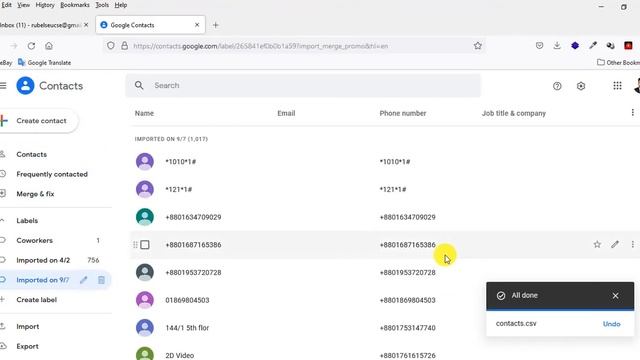
Task: Open the Tools menu
Action: [x=102, y=5]
